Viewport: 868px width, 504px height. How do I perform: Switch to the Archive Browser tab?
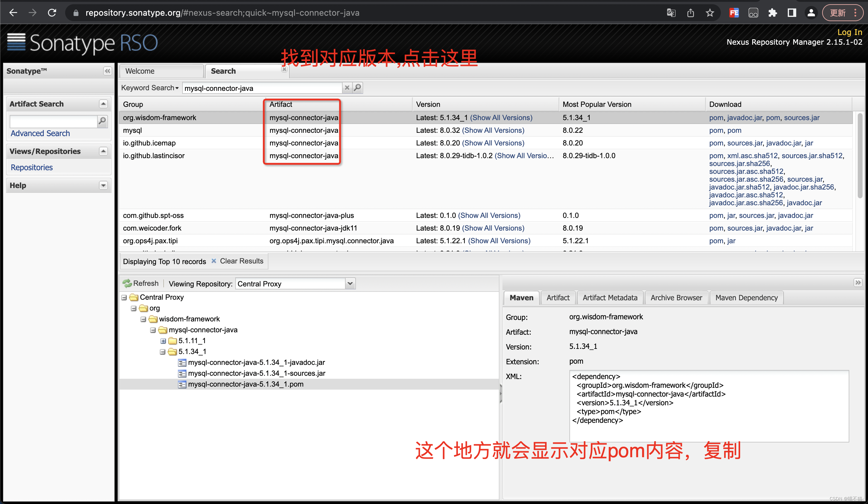pyautogui.click(x=676, y=298)
